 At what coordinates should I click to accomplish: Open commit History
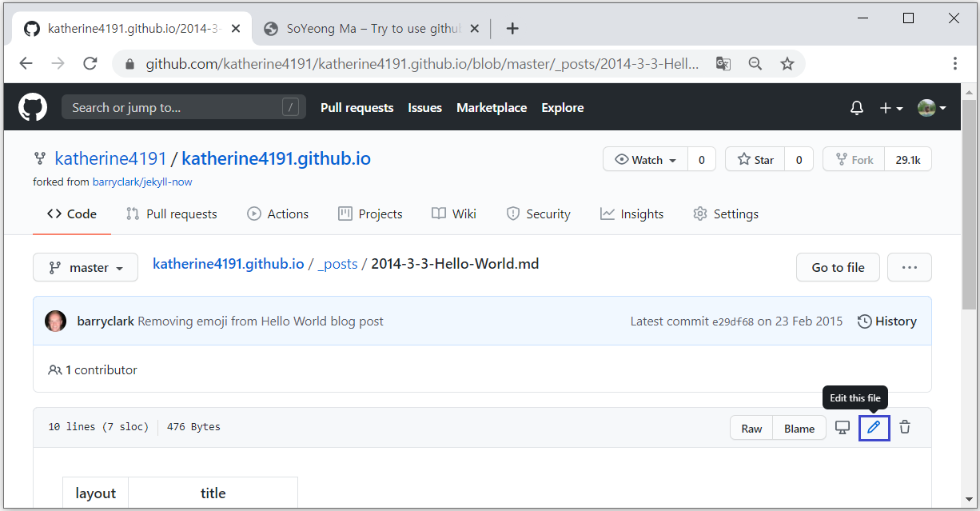887,321
